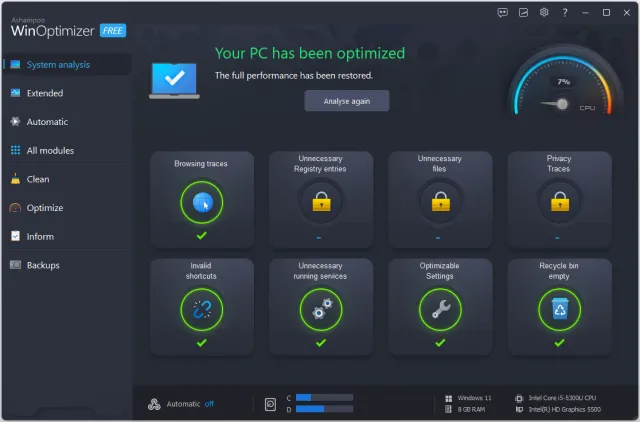Click the green checkmark under Recycle bin empty

(x=560, y=343)
